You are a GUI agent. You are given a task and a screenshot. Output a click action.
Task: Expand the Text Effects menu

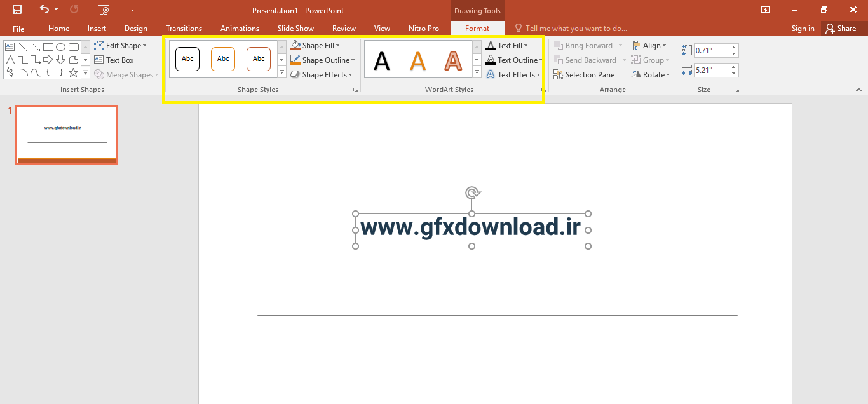513,75
